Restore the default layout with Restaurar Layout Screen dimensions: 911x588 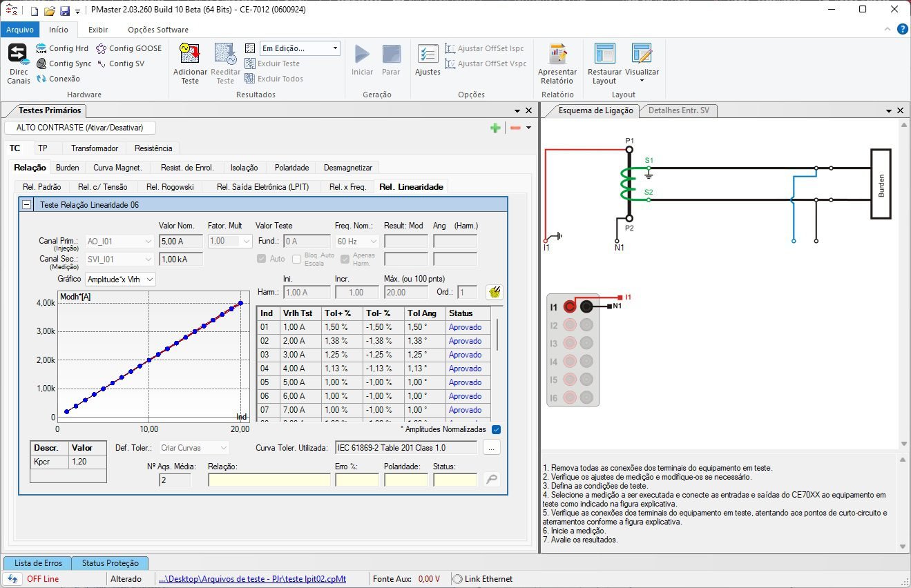(x=604, y=62)
